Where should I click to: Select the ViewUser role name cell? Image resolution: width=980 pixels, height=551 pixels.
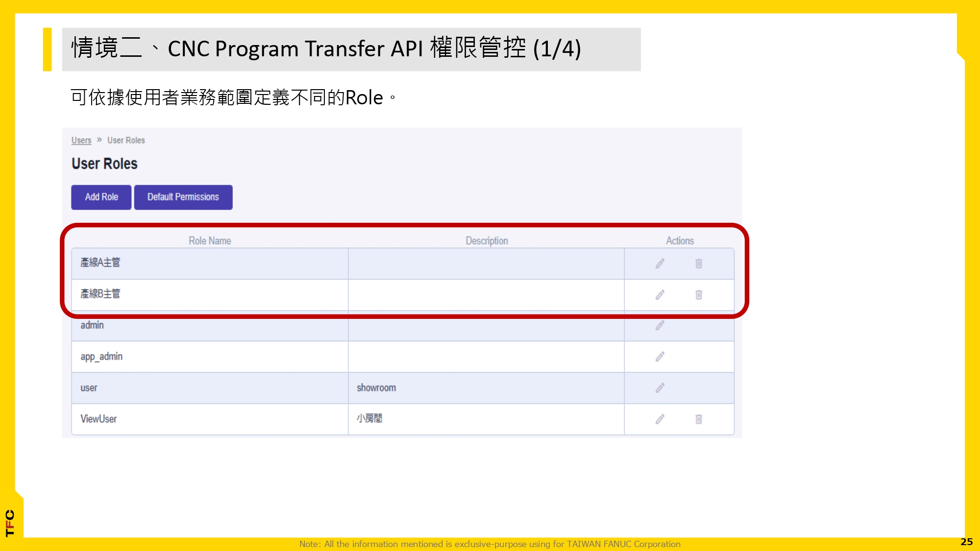pyautogui.click(x=210, y=419)
